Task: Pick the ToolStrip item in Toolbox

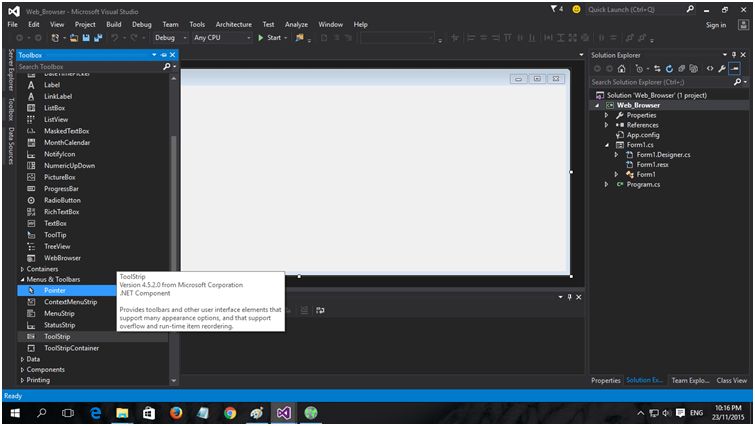Action: point(57,336)
